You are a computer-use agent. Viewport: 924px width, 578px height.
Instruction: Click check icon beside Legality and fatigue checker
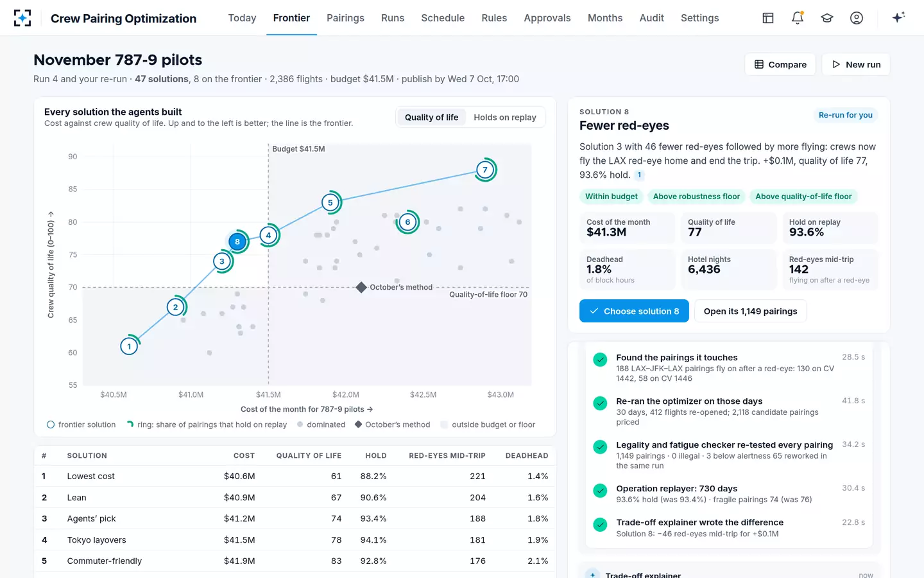point(600,447)
